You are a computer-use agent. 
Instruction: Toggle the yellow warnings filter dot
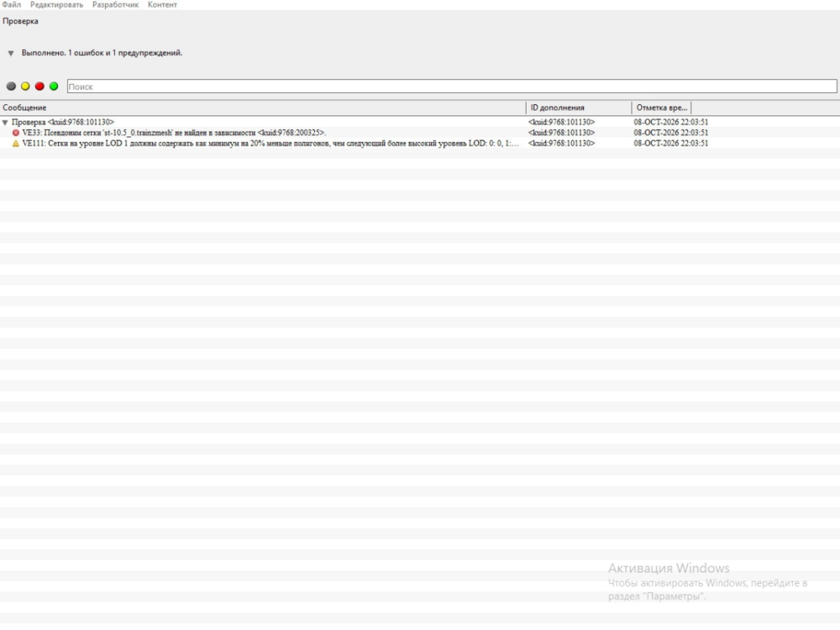coord(25,87)
